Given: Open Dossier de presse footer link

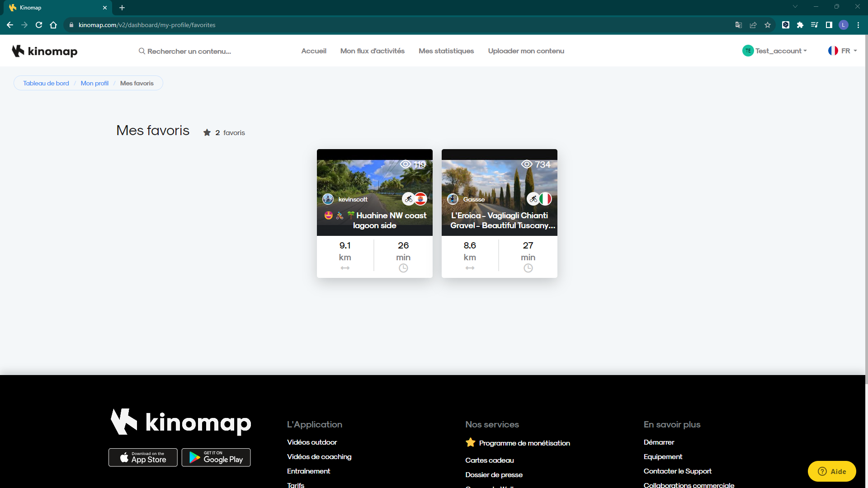Looking at the screenshot, I should pos(494,475).
